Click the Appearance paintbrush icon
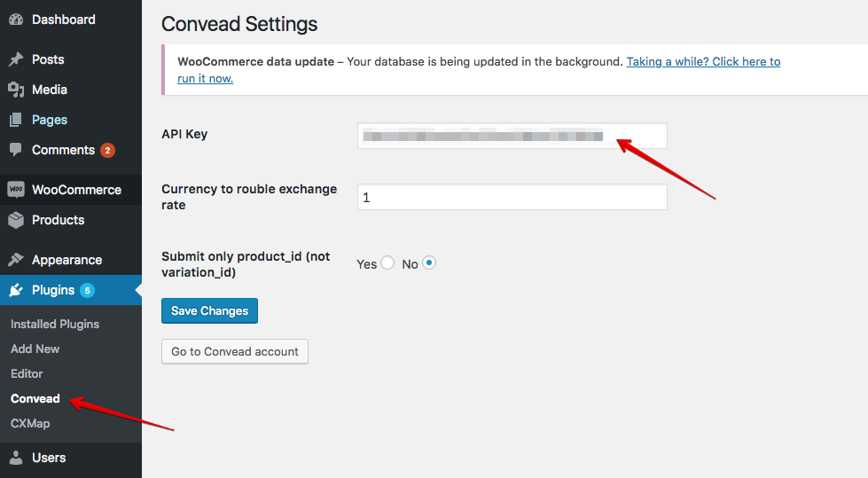Viewport: 868px width, 478px height. (x=16, y=260)
